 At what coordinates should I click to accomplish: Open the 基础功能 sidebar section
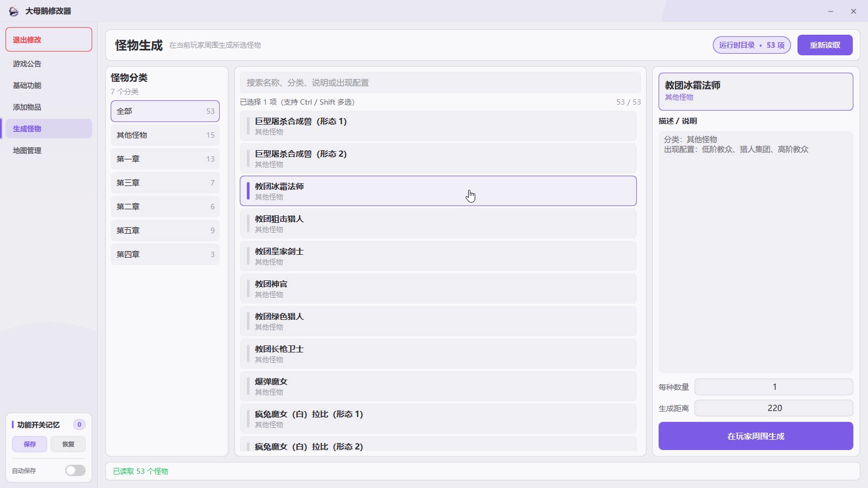49,85
